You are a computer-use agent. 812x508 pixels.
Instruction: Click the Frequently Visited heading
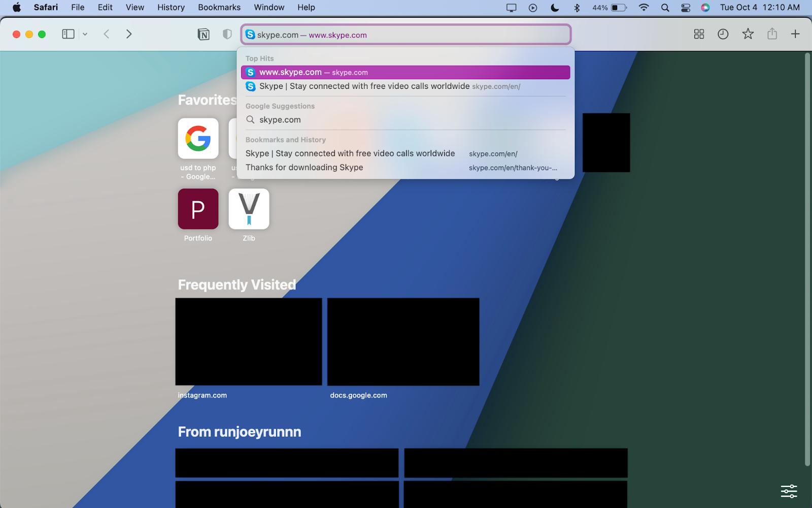[237, 284]
